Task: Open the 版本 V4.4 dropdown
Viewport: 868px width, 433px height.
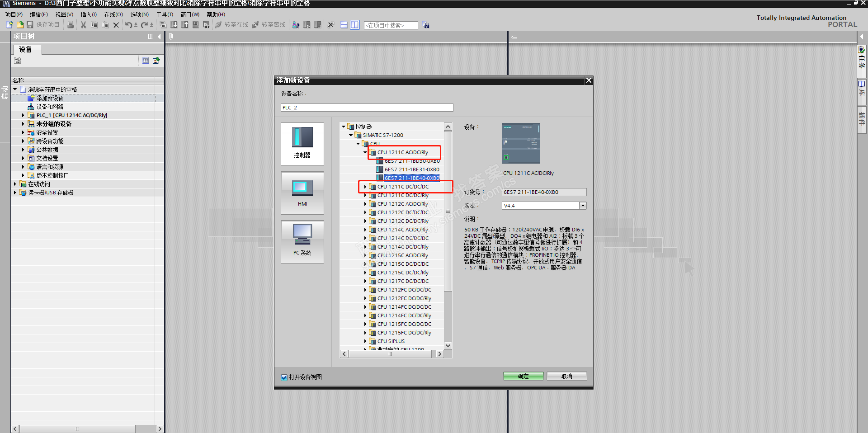Action: pyautogui.click(x=583, y=206)
